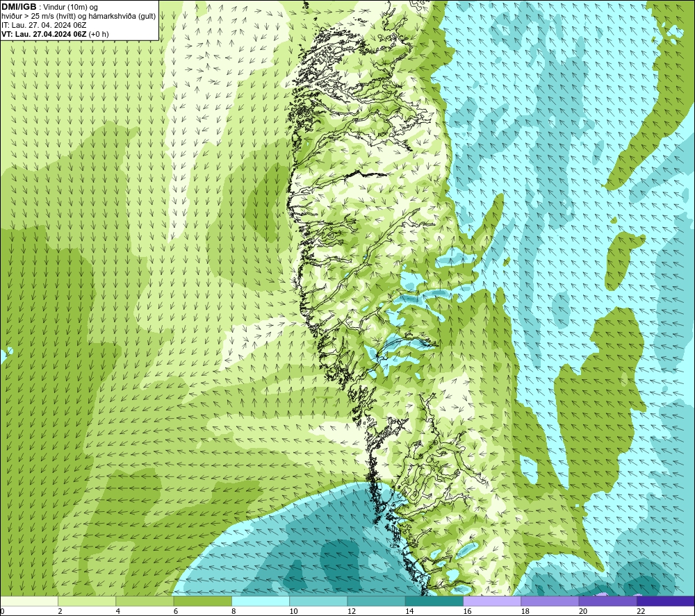The width and height of the screenshot is (695, 616).
Task: Click the 8–10 m/s light cyan swatch
Action: (x=261, y=601)
